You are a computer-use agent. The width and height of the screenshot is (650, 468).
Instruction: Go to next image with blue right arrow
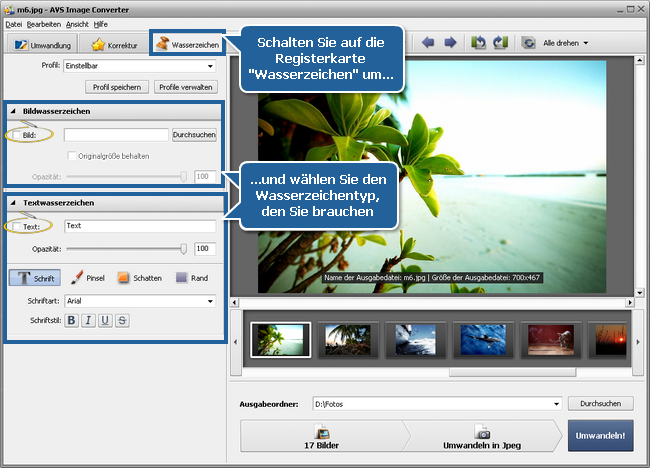tap(450, 43)
